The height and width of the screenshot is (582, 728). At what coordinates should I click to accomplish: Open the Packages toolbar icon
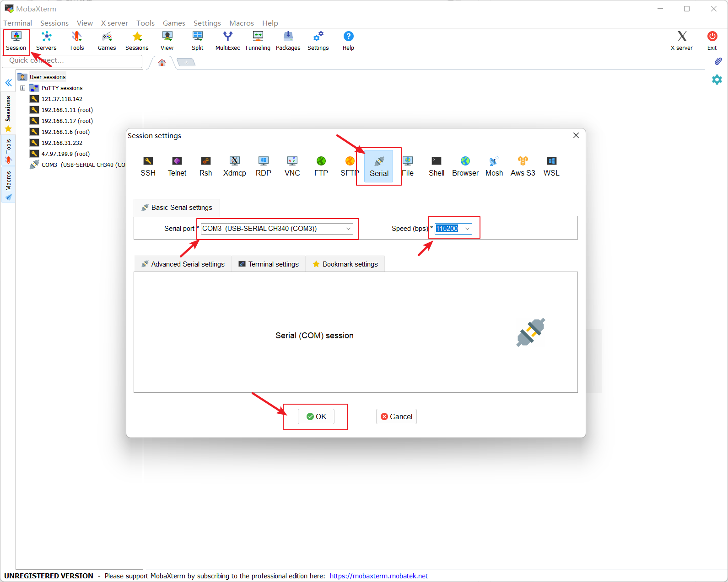(x=288, y=41)
